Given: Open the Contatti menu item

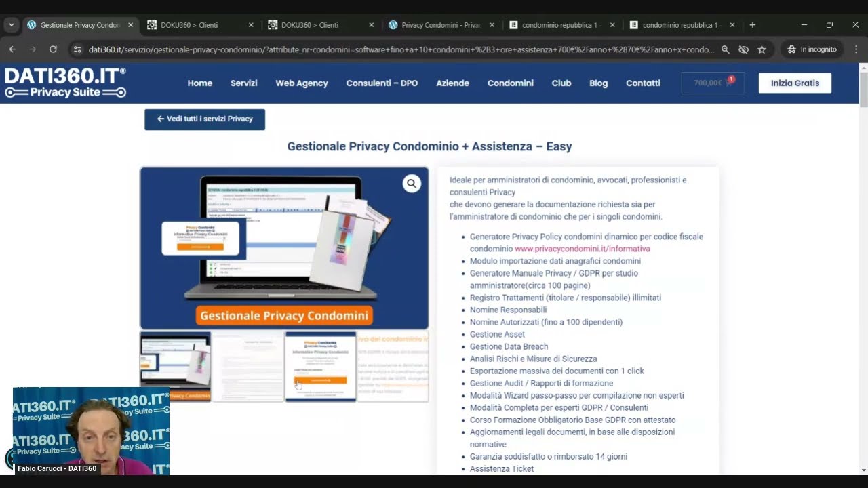Looking at the screenshot, I should pos(643,83).
